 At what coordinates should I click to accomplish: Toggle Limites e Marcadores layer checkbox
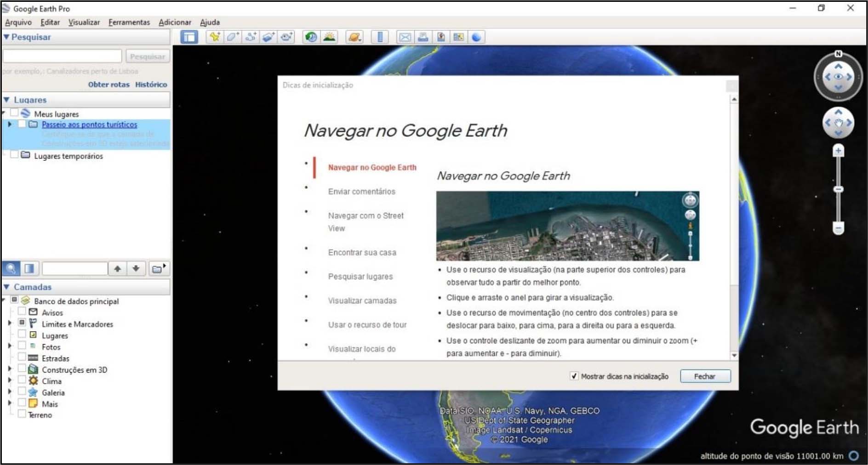click(x=22, y=323)
